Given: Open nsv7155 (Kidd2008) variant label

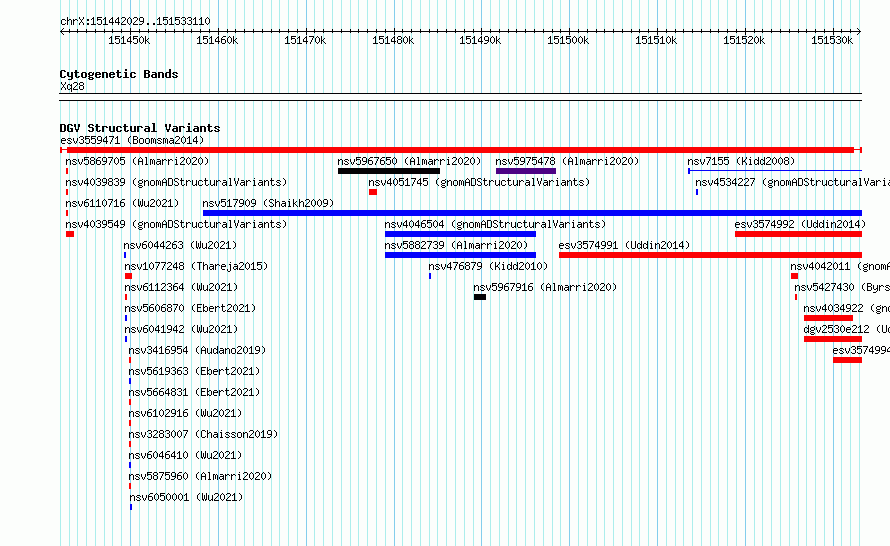Looking at the screenshot, I should 741,161.
